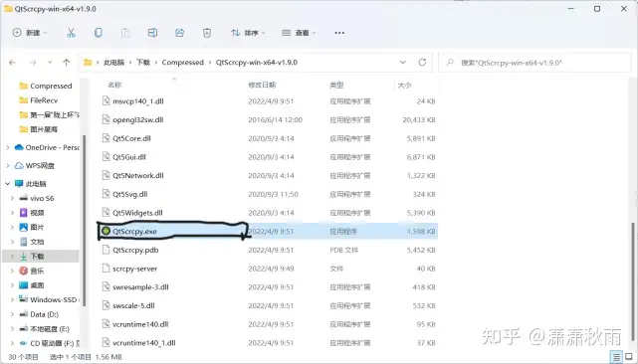Open address bar history dropdown
The image size is (638, 364).
click(403, 63)
